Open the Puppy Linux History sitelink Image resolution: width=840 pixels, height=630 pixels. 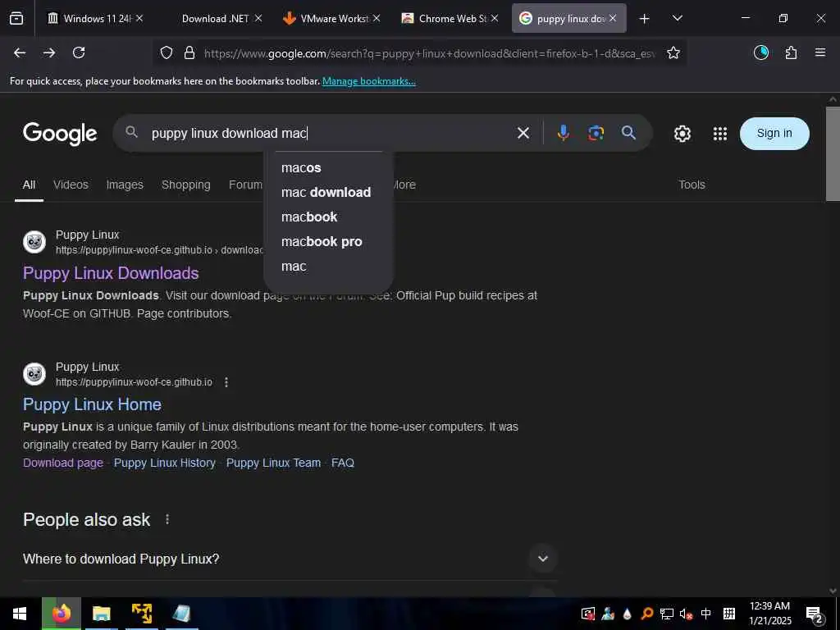click(x=164, y=463)
